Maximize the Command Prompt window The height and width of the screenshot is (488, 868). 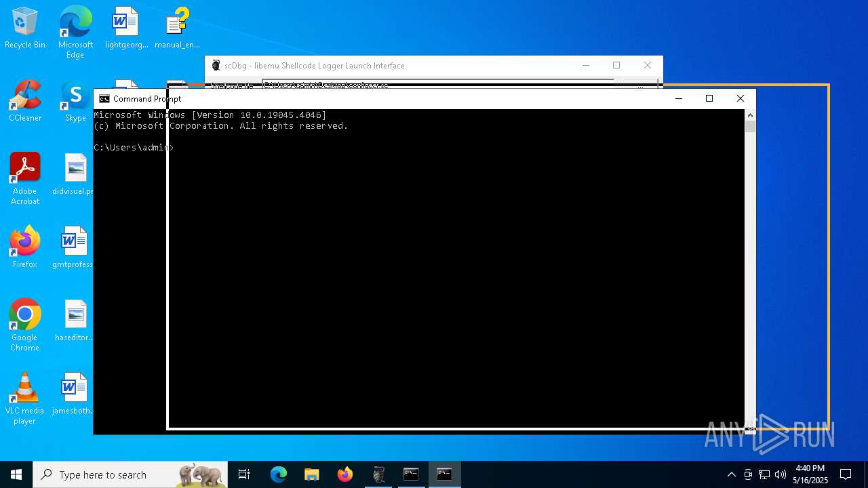[709, 99]
